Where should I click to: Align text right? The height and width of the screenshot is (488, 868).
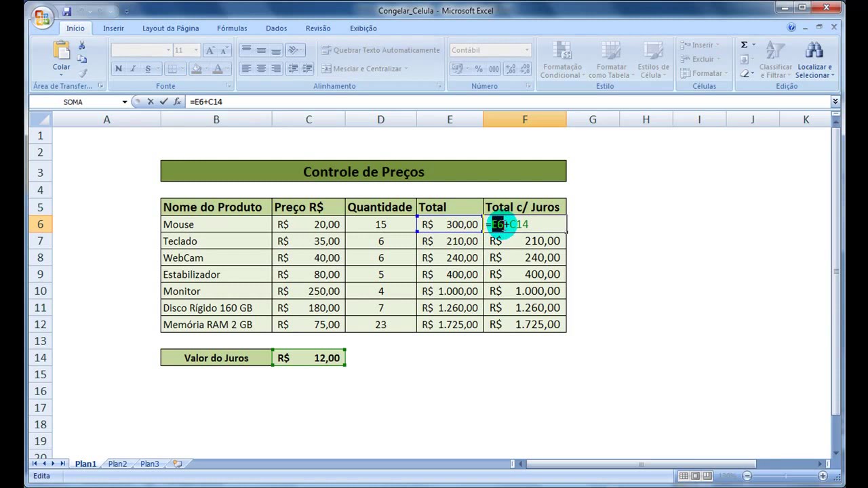[276, 68]
